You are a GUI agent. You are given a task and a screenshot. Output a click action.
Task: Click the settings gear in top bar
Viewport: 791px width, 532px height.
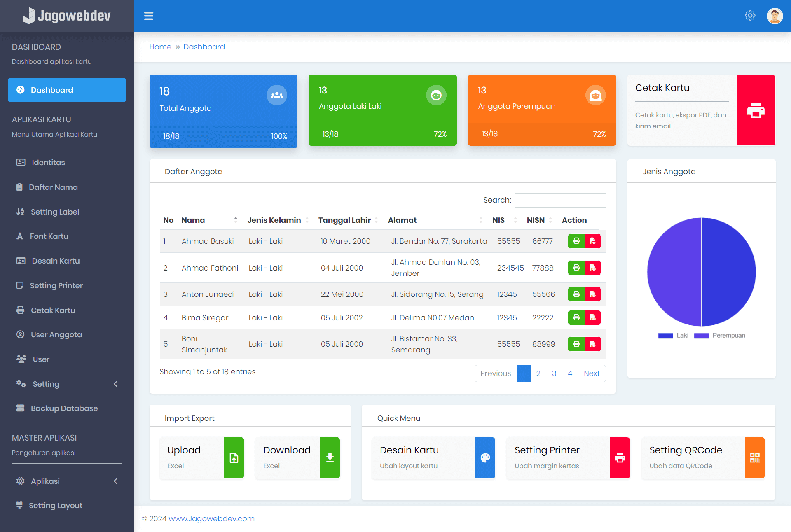[750, 15]
